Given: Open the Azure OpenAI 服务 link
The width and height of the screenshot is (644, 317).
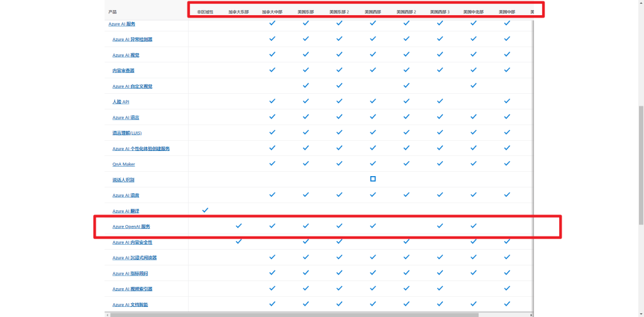Looking at the screenshot, I should coord(131,226).
